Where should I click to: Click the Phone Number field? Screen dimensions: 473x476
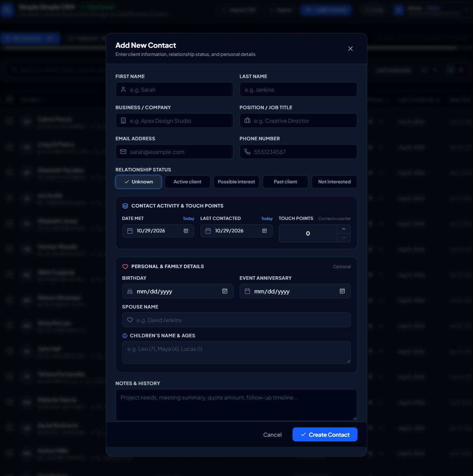click(298, 152)
